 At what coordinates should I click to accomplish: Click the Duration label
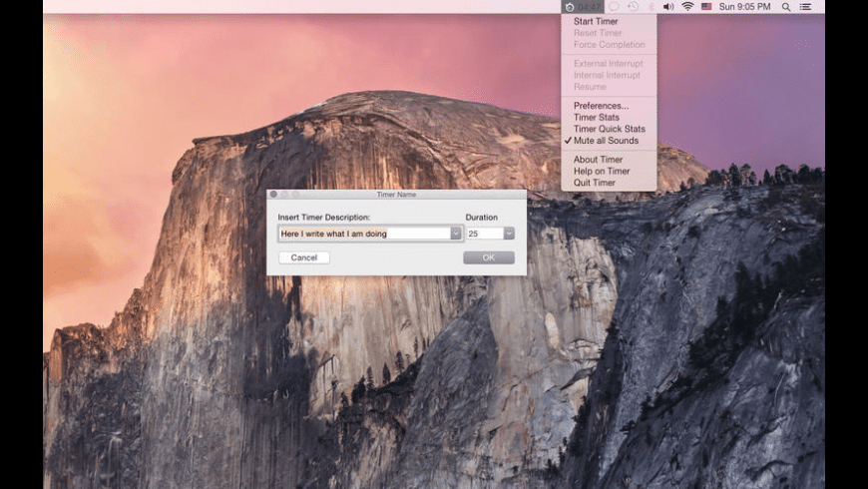point(481,218)
